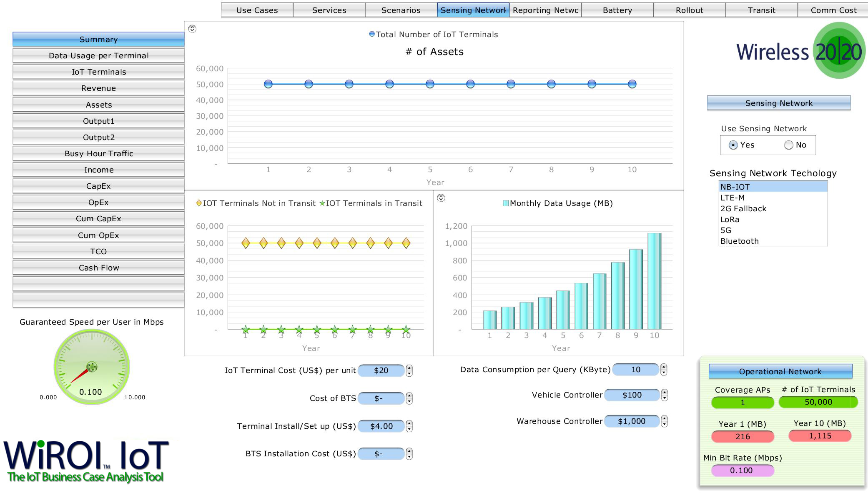Viewport: 868px width, 493px height.
Task: Adjust the BTS Installation Cost stepper
Action: click(409, 454)
